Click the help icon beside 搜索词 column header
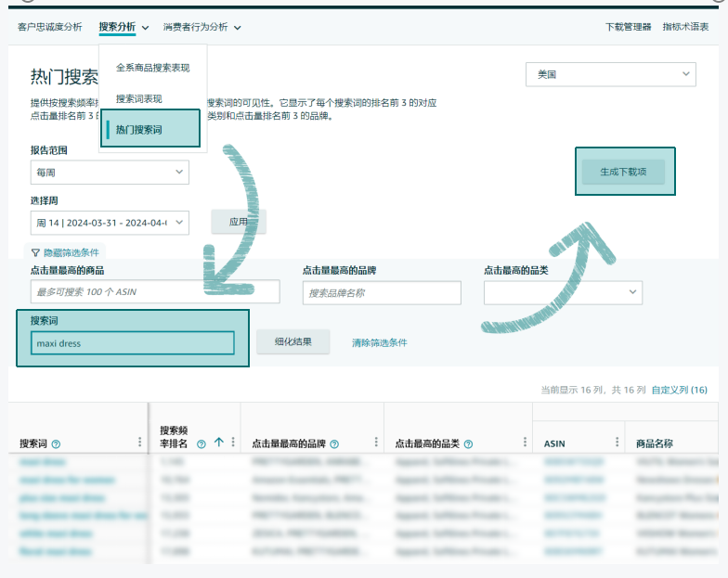The height and width of the screenshot is (578, 728). pos(57,444)
